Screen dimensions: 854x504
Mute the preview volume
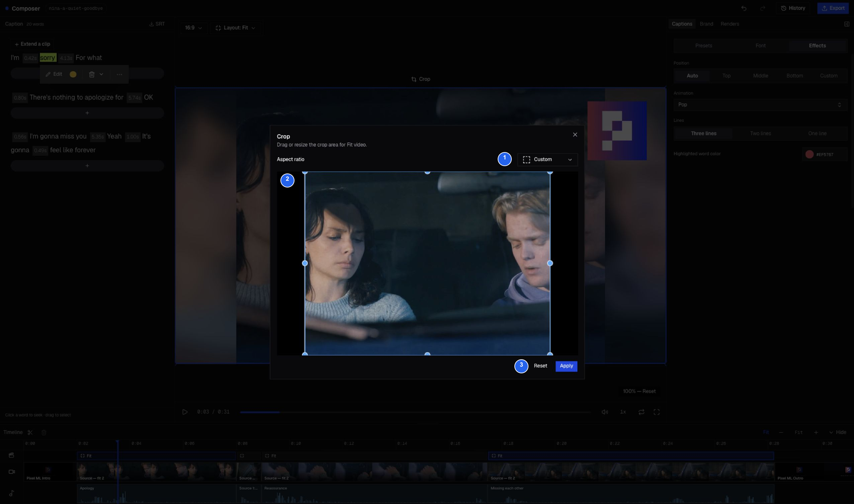[x=605, y=412]
